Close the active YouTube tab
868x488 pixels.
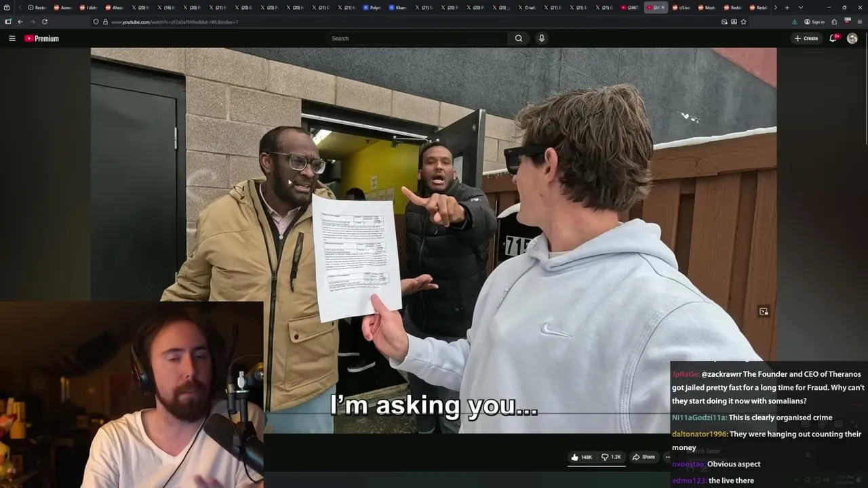(663, 7)
